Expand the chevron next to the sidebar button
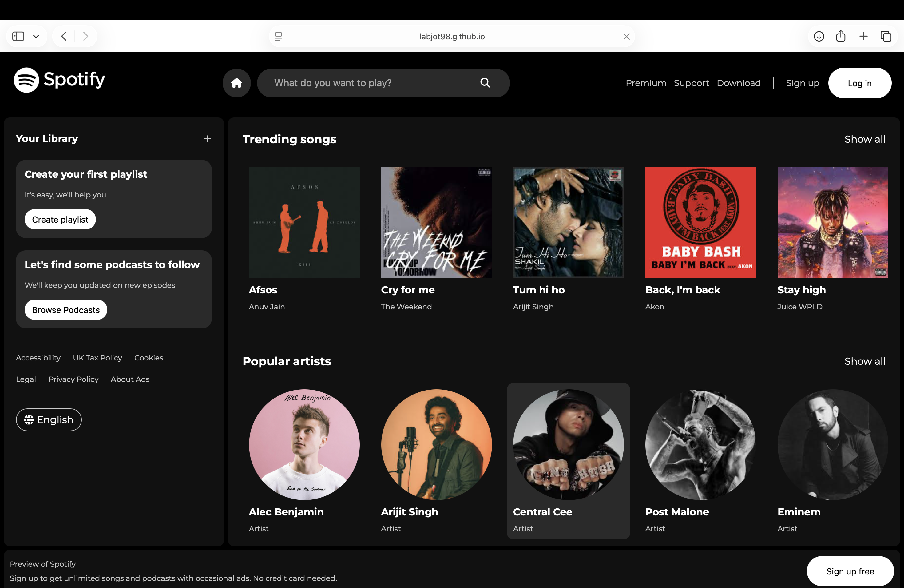 pyautogui.click(x=37, y=36)
